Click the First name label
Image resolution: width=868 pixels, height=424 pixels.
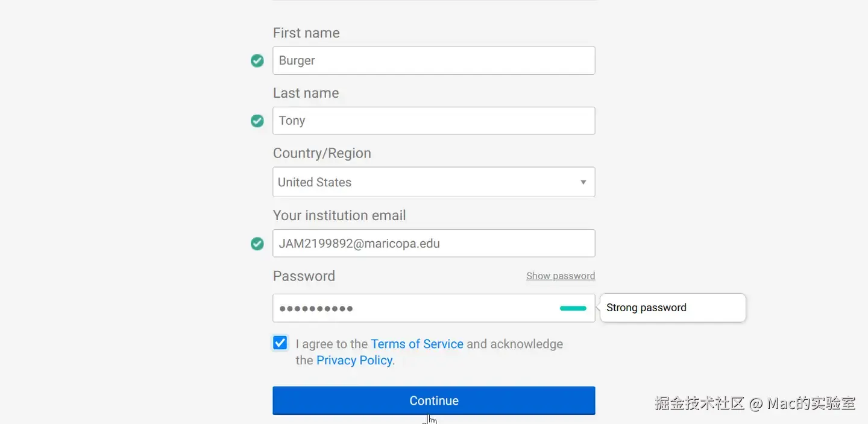306,33
